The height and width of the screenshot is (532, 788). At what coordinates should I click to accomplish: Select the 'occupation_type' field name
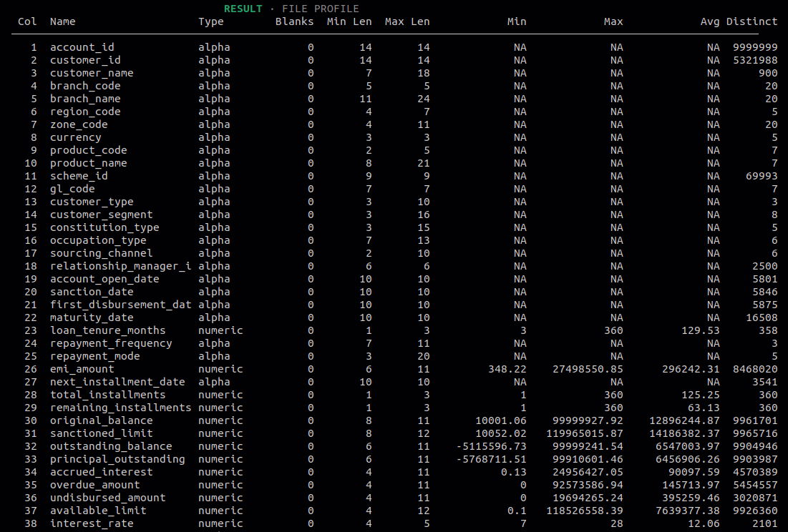[98, 240]
